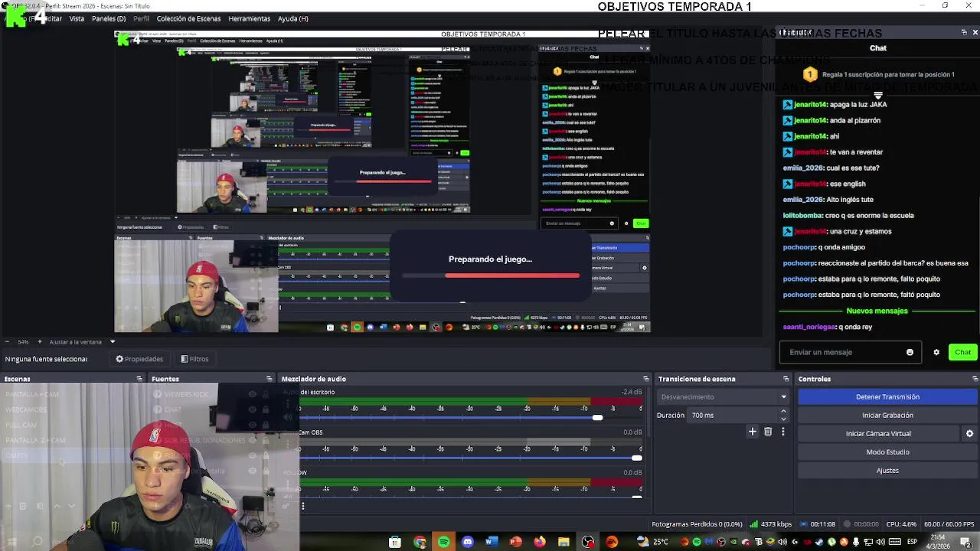Screen dimensions: 980x551
Task: Jump to Nuevos mensajes in chat
Action: (x=877, y=311)
